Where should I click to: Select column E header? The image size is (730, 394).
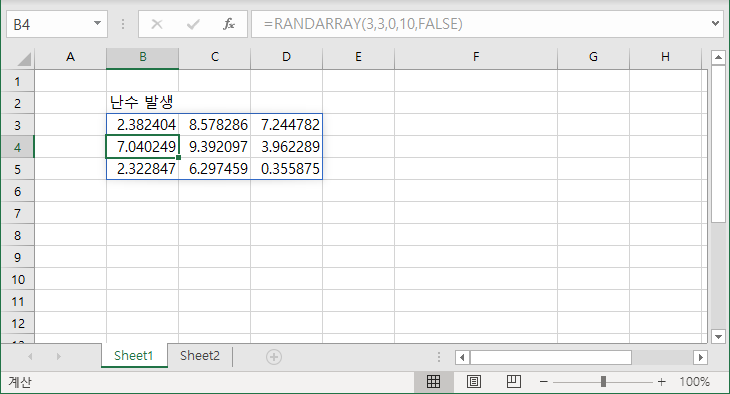tap(358, 58)
